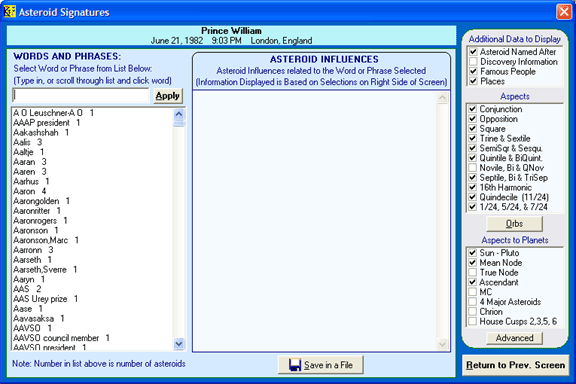Enable the 4 Major Asteroids checkbox
Viewport: 576px width, 384px height.
pyautogui.click(x=472, y=302)
